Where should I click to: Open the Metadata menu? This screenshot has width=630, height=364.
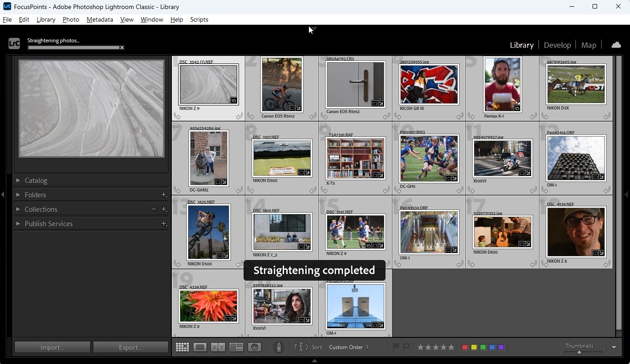[100, 19]
